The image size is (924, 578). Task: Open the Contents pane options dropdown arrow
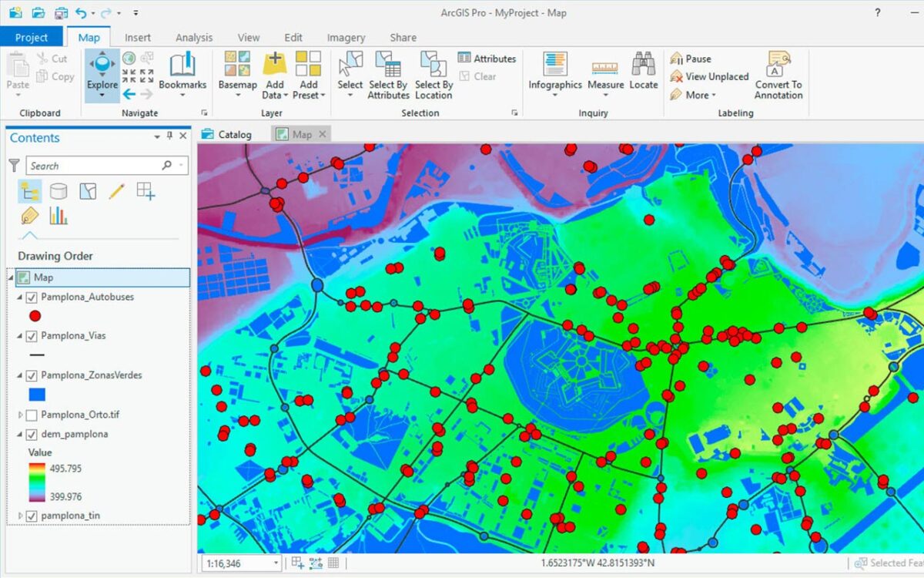(x=157, y=136)
